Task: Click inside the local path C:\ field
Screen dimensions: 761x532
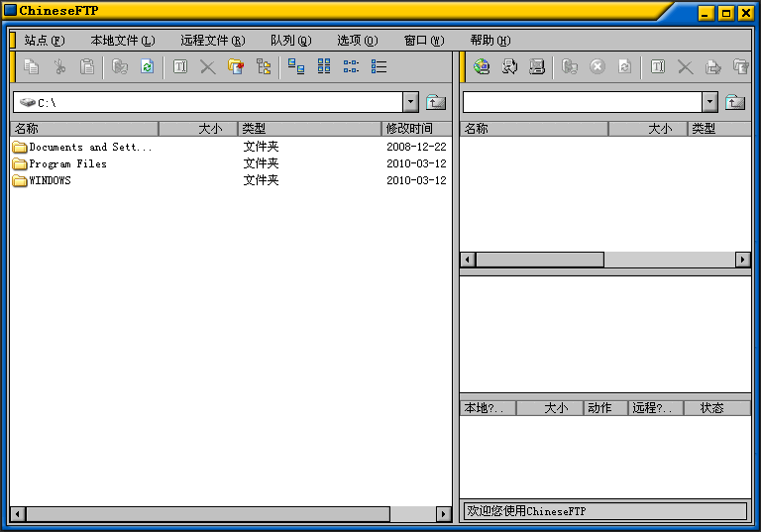Action: [x=208, y=102]
